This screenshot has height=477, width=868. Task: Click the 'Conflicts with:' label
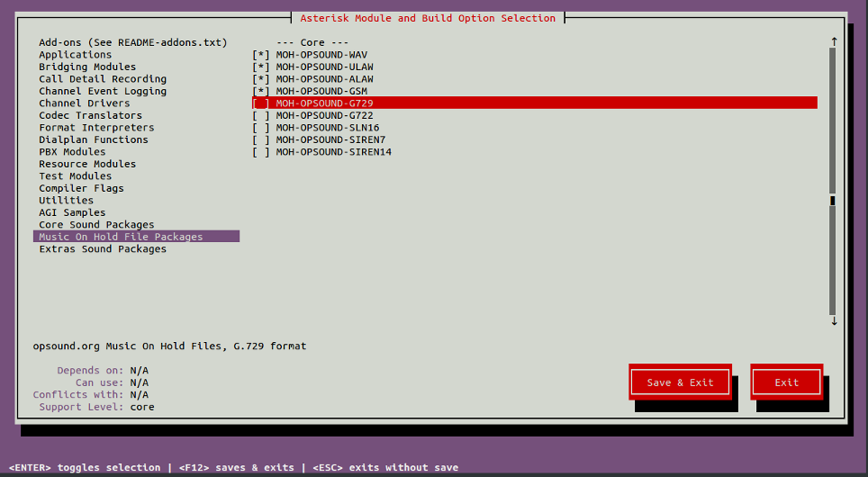click(78, 395)
